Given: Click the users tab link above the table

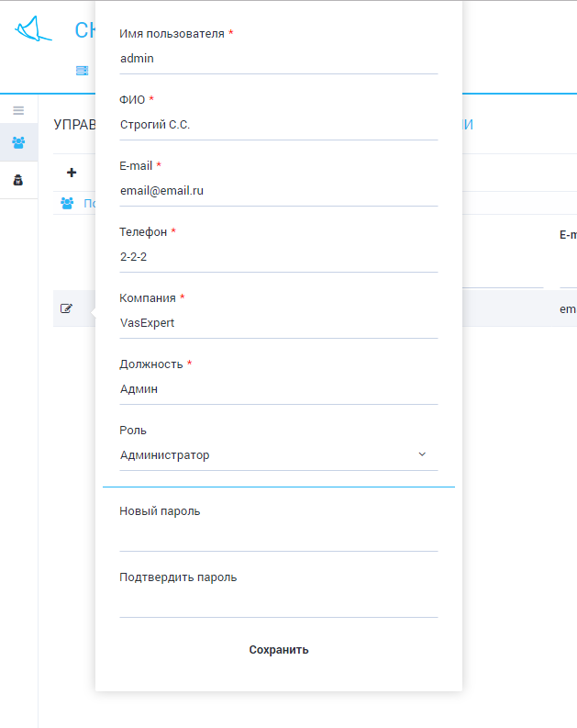Looking at the screenshot, I should tap(89, 203).
